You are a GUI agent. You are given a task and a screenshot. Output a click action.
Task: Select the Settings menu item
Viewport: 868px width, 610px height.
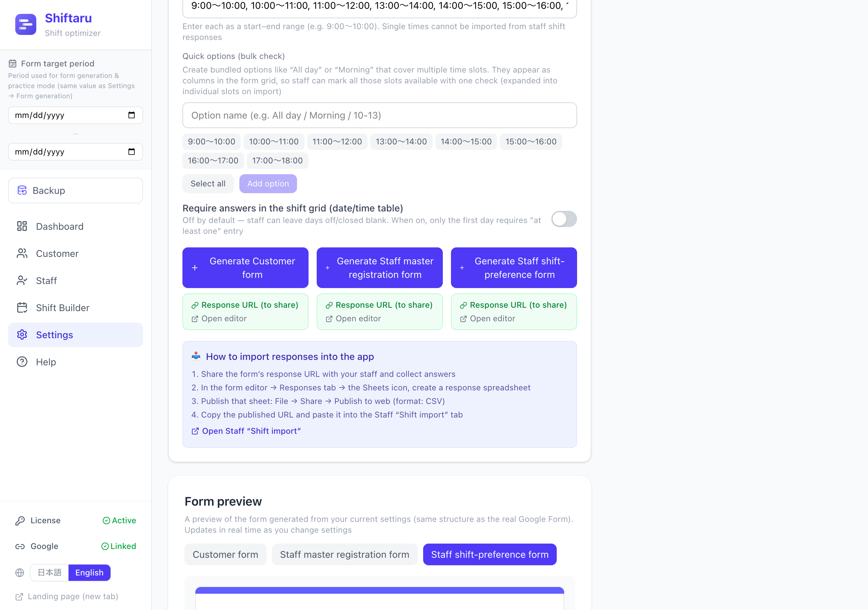click(x=76, y=334)
